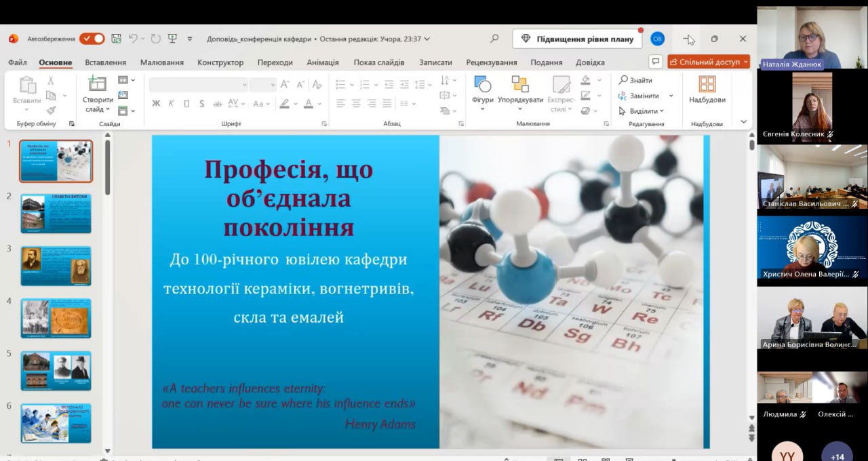Image resolution: width=868 pixels, height=461 pixels.
Task: Click the Save icon in the title bar
Action: click(x=116, y=39)
